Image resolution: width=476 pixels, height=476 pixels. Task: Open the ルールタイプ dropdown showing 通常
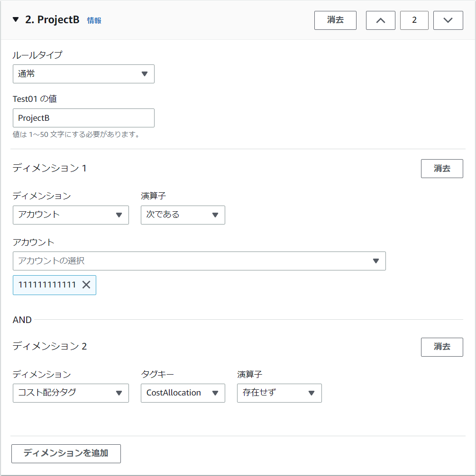tap(83, 74)
